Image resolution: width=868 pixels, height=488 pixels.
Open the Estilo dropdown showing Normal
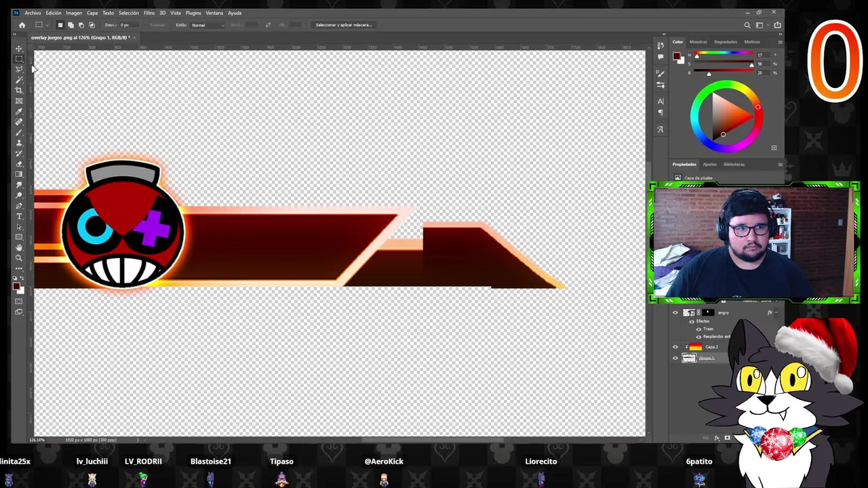click(x=208, y=25)
